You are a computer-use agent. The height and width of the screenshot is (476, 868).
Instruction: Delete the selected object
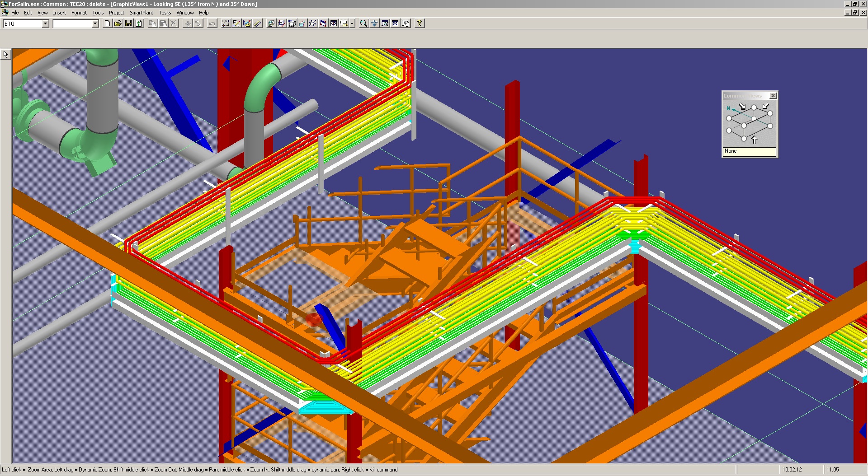[x=174, y=23]
